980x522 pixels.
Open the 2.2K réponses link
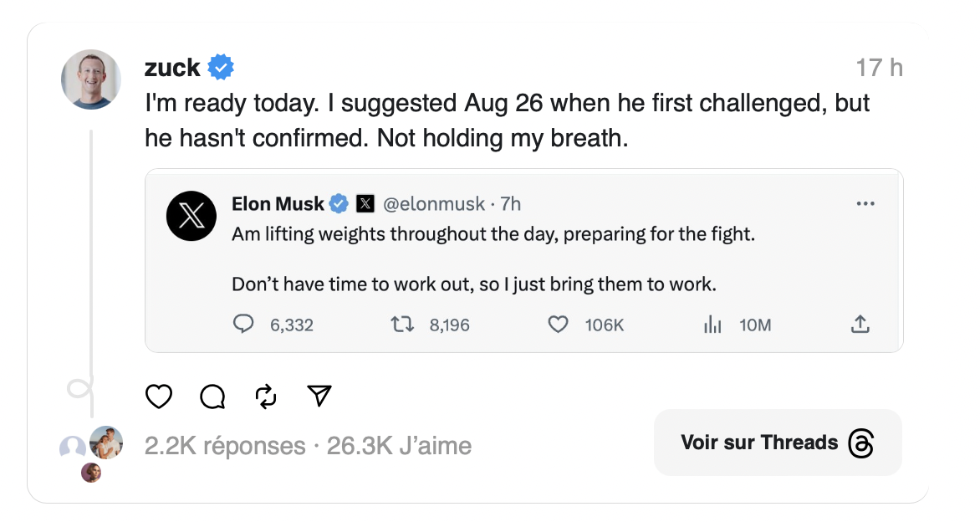tap(225, 446)
